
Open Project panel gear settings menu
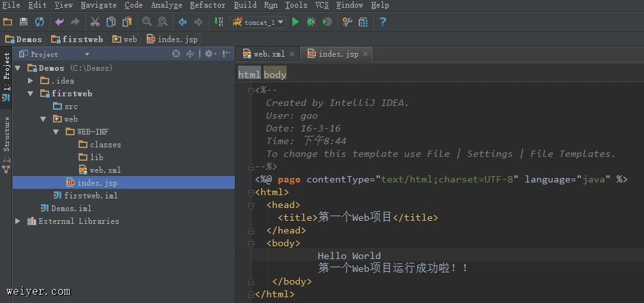[x=210, y=54]
